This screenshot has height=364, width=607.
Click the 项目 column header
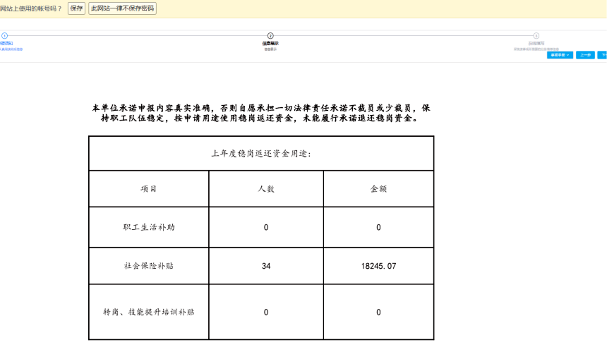[x=149, y=189]
